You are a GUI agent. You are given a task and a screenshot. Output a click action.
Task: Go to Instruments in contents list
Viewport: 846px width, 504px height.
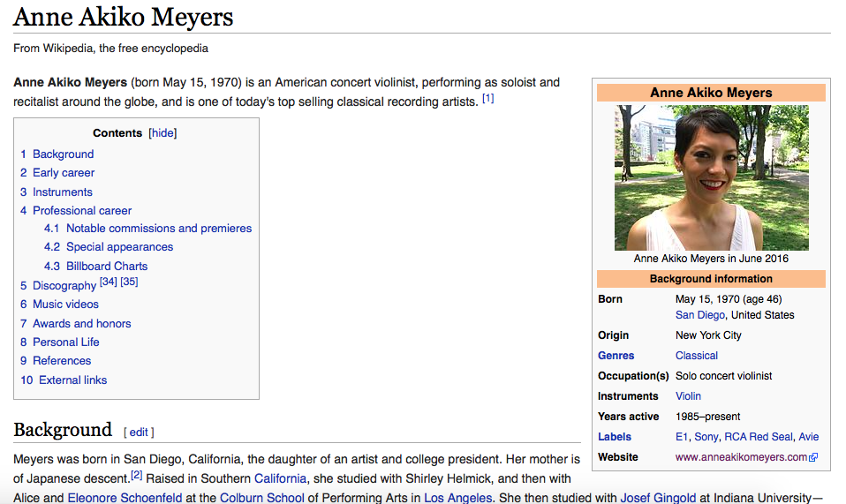click(x=63, y=192)
